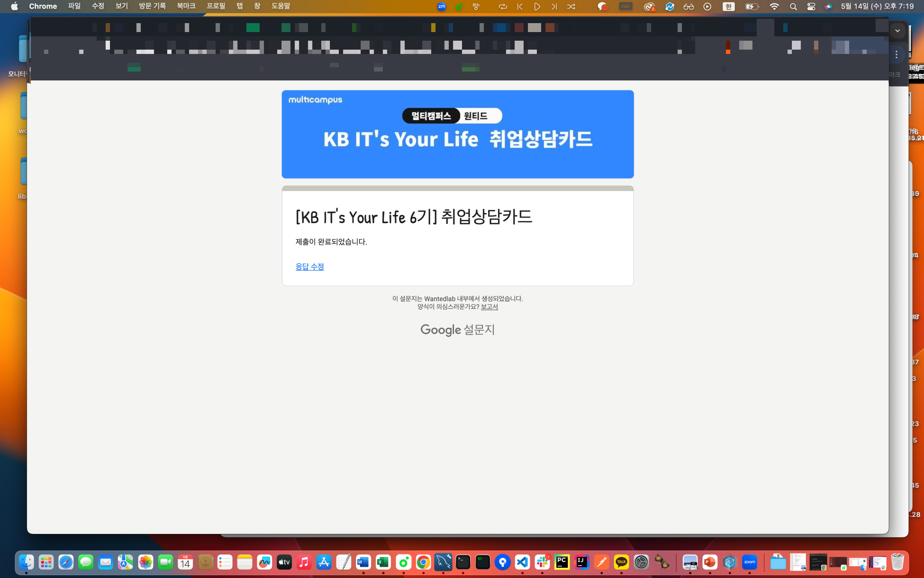Open Calendar in the Dock
Image resolution: width=924 pixels, height=578 pixels.
185,562
